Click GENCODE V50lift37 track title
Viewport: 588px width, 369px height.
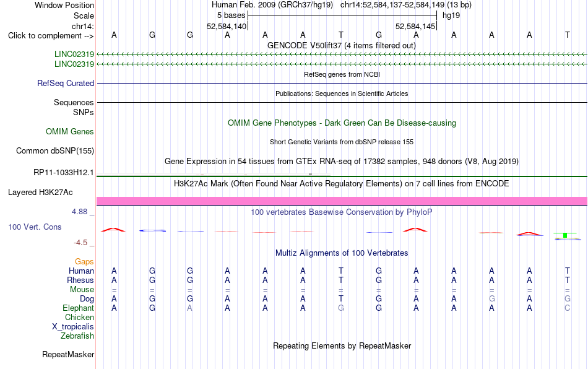(341, 45)
